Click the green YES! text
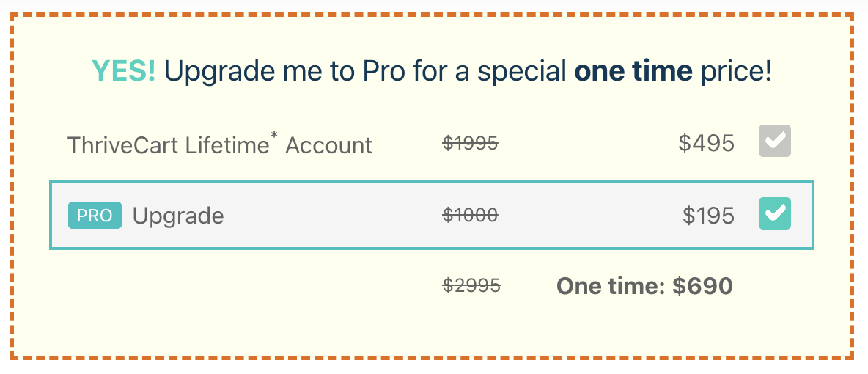 (x=123, y=72)
